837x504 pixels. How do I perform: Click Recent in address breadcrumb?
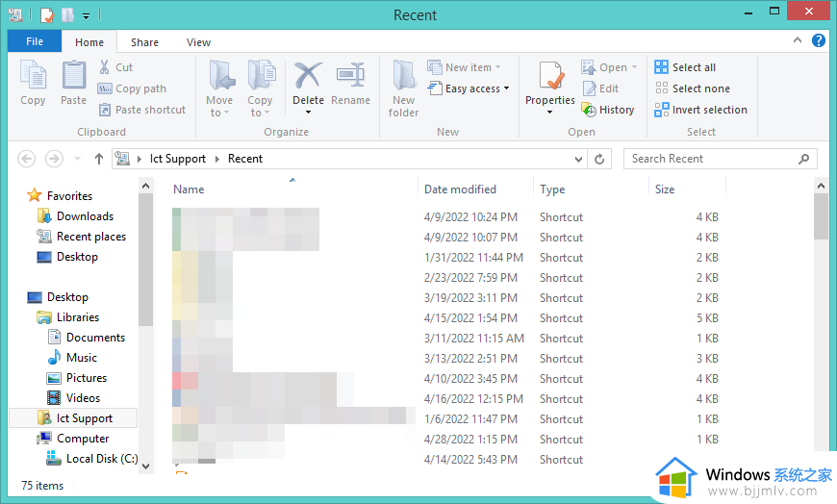(x=245, y=159)
